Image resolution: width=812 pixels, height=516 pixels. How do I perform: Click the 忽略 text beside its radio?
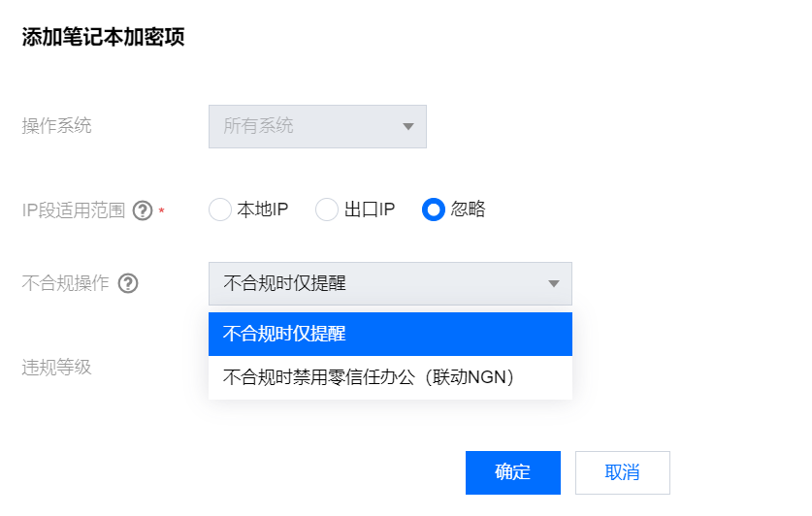(x=469, y=210)
